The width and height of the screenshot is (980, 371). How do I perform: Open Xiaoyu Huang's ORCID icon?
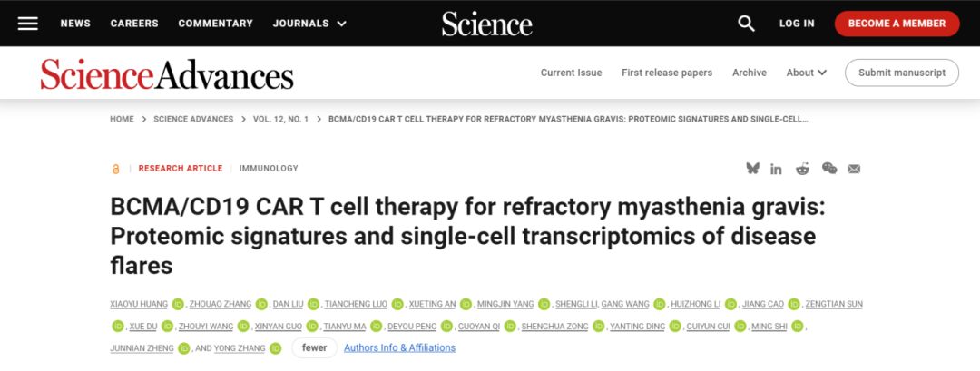pos(178,304)
